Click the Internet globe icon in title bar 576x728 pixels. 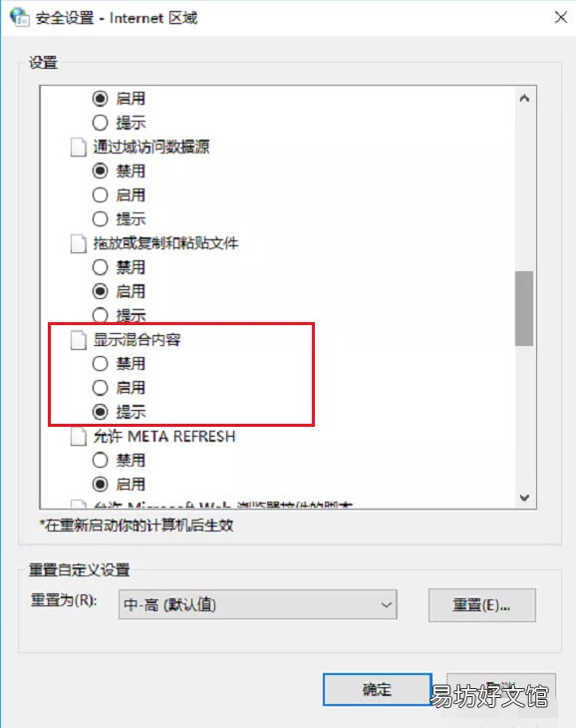[x=20, y=17]
